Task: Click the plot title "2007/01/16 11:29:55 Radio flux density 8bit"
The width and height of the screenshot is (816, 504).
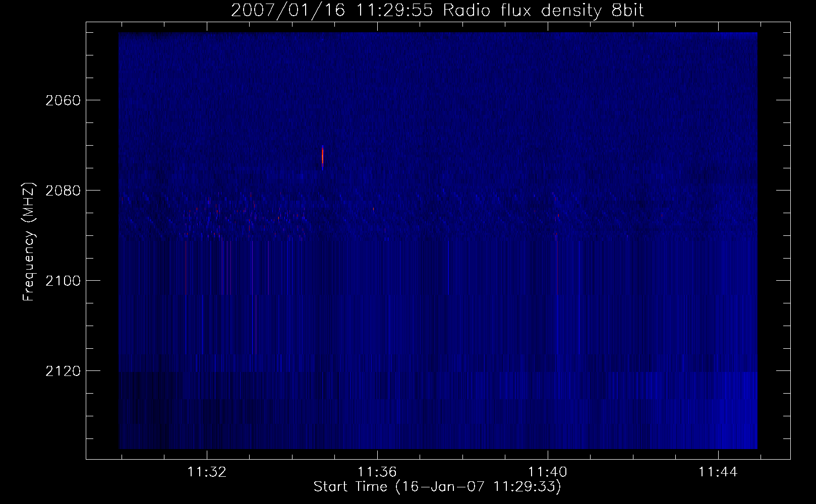Action: click(x=437, y=10)
